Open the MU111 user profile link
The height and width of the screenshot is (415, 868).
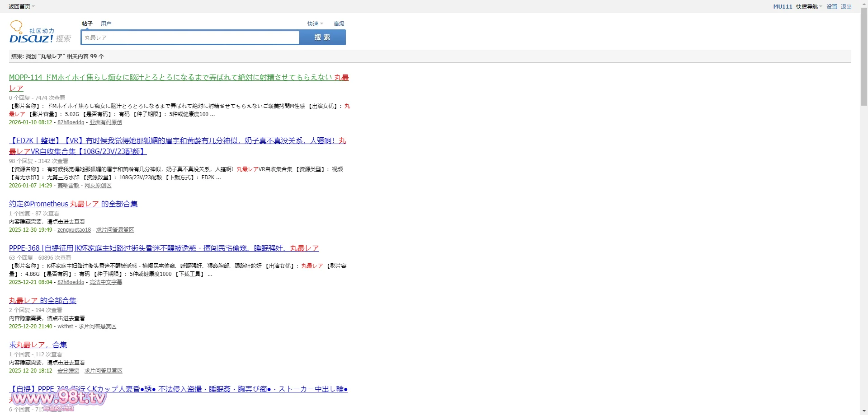coord(782,6)
